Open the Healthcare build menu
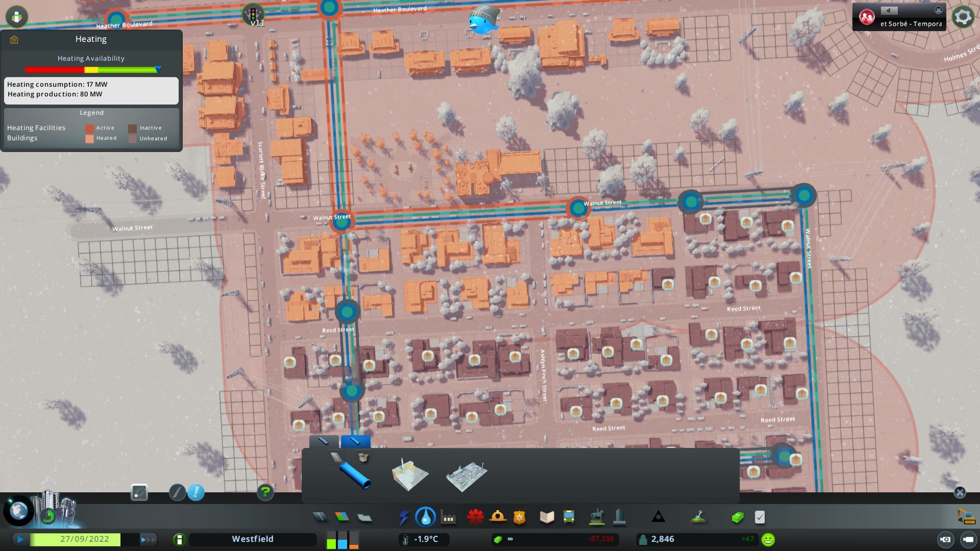The width and height of the screenshot is (980, 551). [475, 517]
